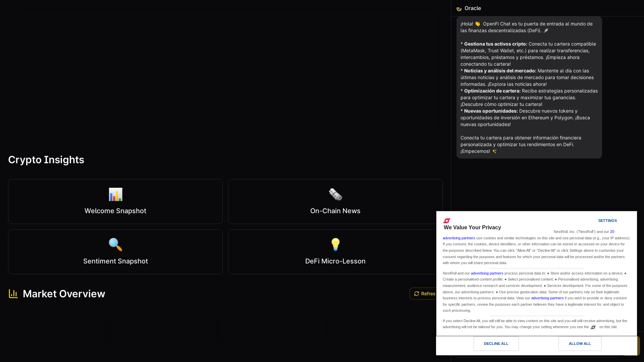The height and width of the screenshot is (362, 644).
Task: Click the Sentiment Snapshot magnifier icon
Action: coord(115,245)
